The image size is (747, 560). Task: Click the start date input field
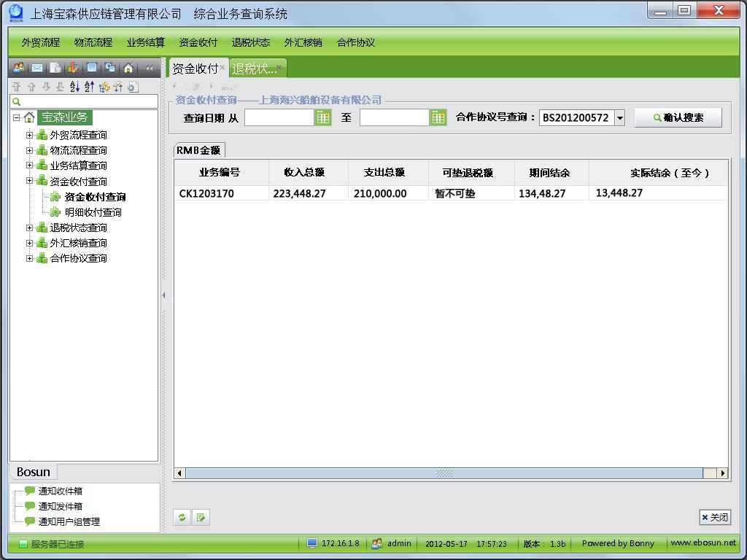coord(279,117)
